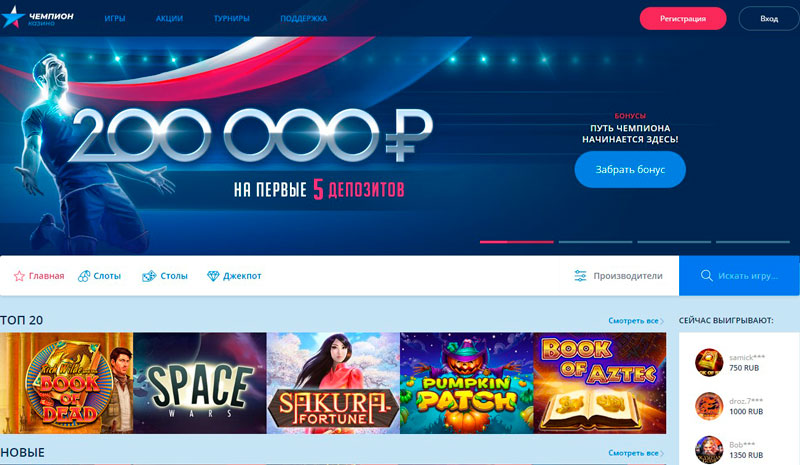Click the dice icon beside Столы
This screenshot has height=465, width=800.
pos(148,276)
